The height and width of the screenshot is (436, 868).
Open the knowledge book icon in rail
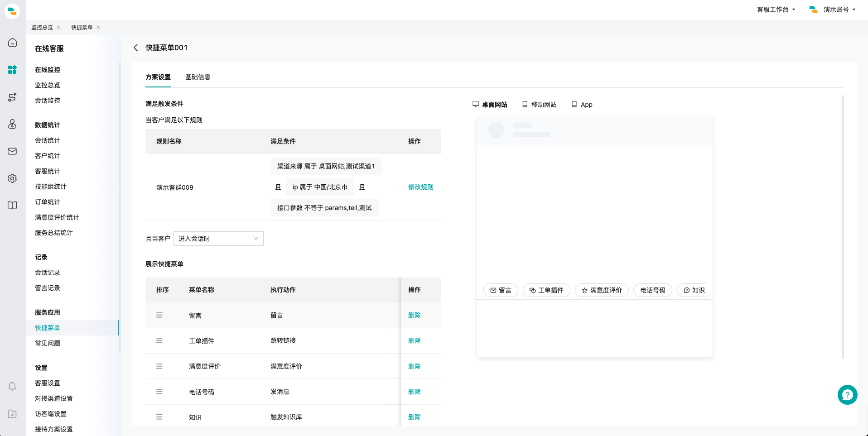(12, 206)
